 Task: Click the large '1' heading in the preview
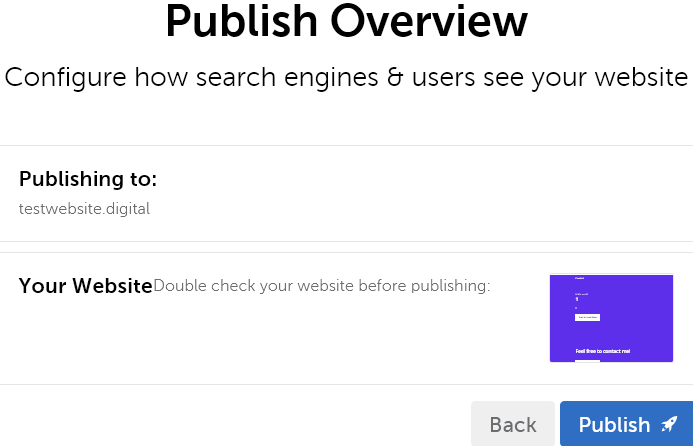coord(577,299)
